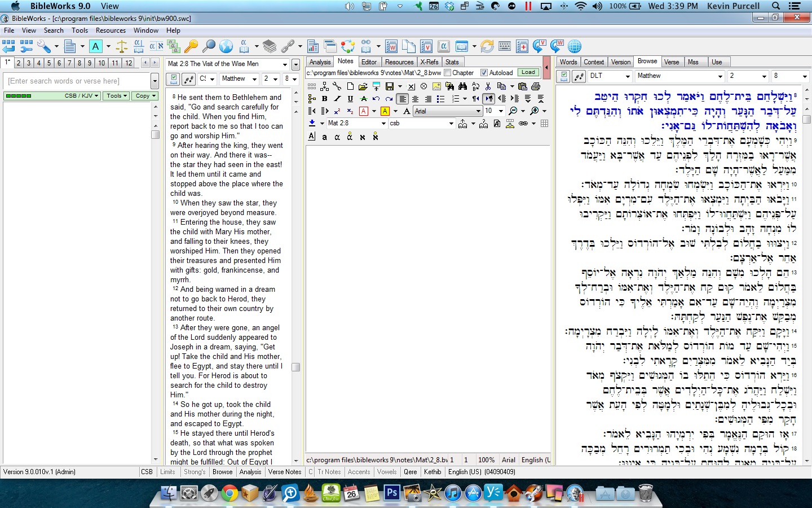The width and height of the screenshot is (812, 508).
Task: Click the green Load button
Action: tap(528, 72)
